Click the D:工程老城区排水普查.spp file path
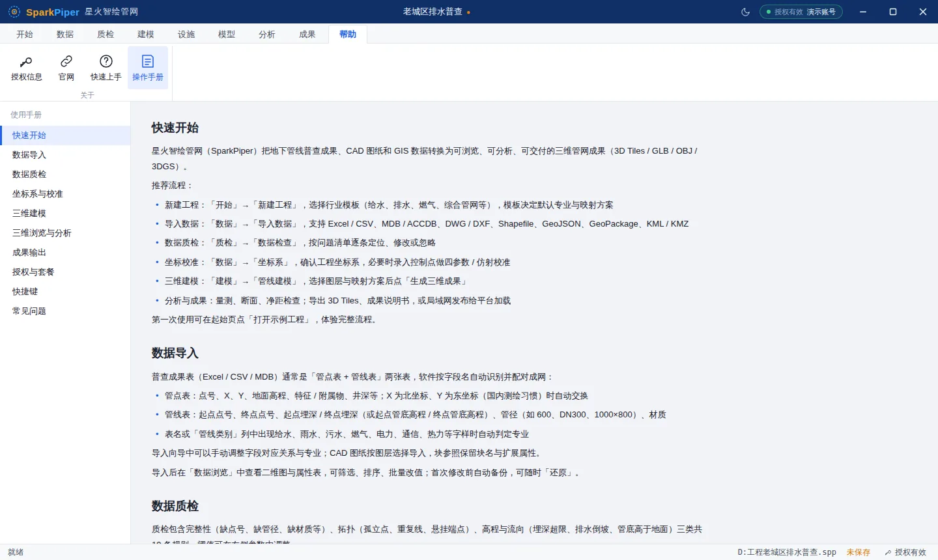Viewport: 938px width, 560px height. coord(787,552)
